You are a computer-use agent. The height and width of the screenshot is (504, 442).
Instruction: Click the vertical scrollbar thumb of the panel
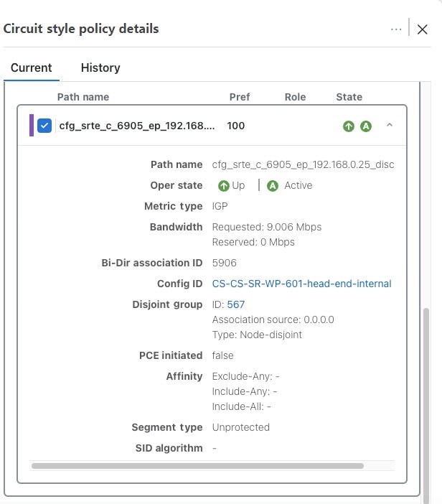click(x=426, y=405)
